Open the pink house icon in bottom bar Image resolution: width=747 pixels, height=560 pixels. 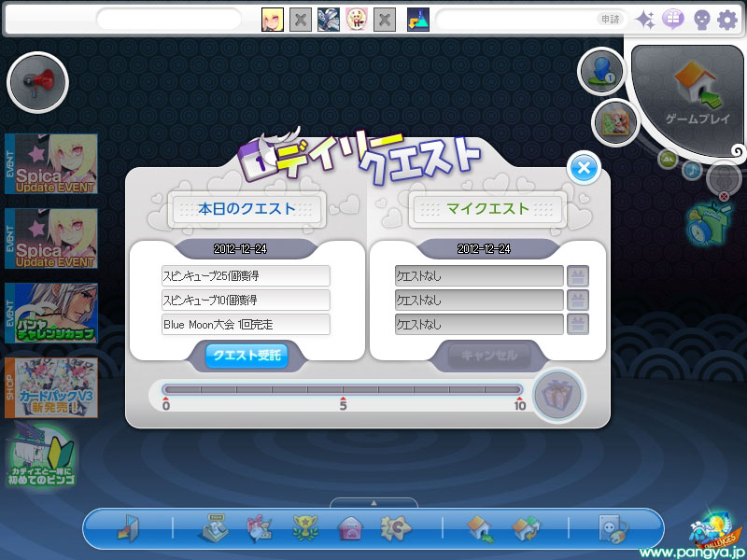click(x=351, y=528)
